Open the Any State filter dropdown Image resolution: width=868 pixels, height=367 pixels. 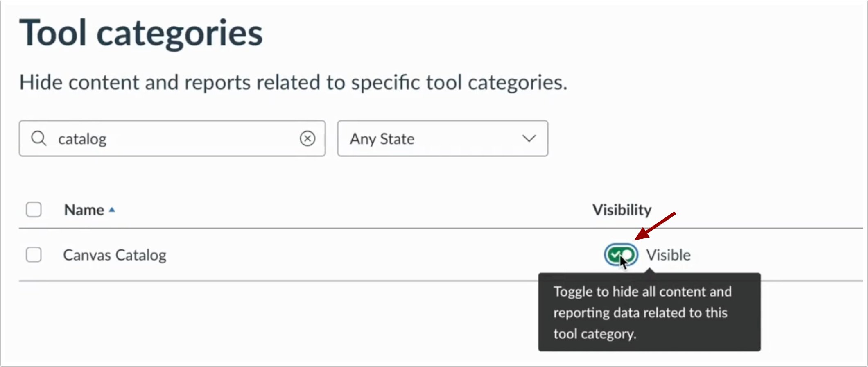[x=442, y=138]
